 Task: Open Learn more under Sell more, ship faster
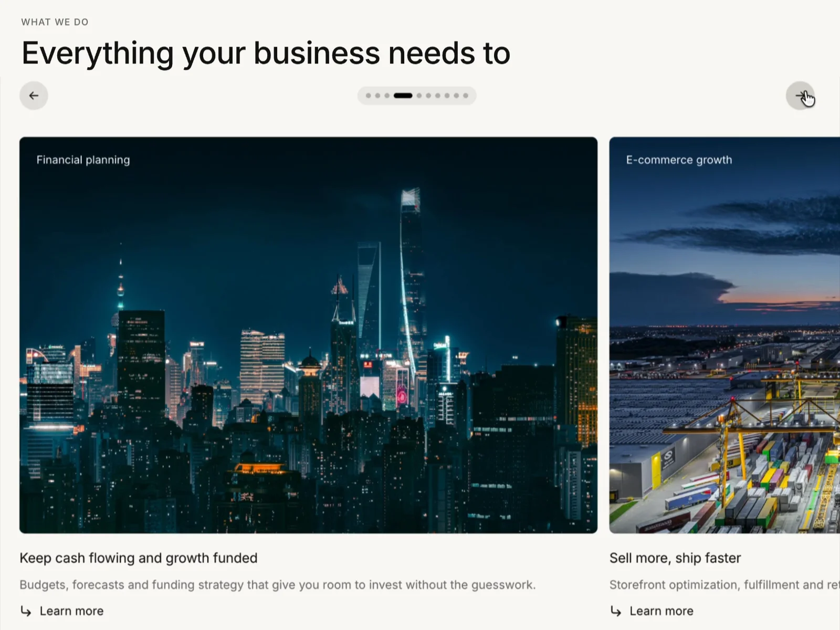pyautogui.click(x=661, y=611)
